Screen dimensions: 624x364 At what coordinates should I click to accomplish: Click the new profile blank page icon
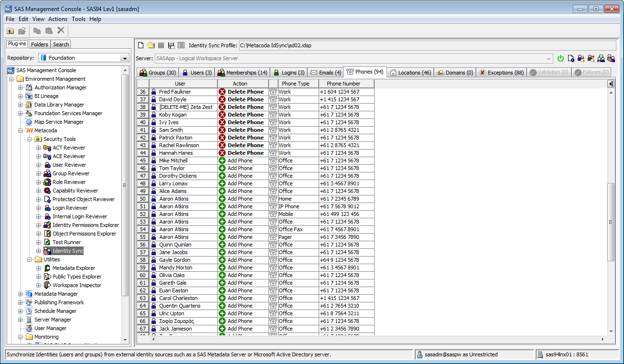(140, 45)
